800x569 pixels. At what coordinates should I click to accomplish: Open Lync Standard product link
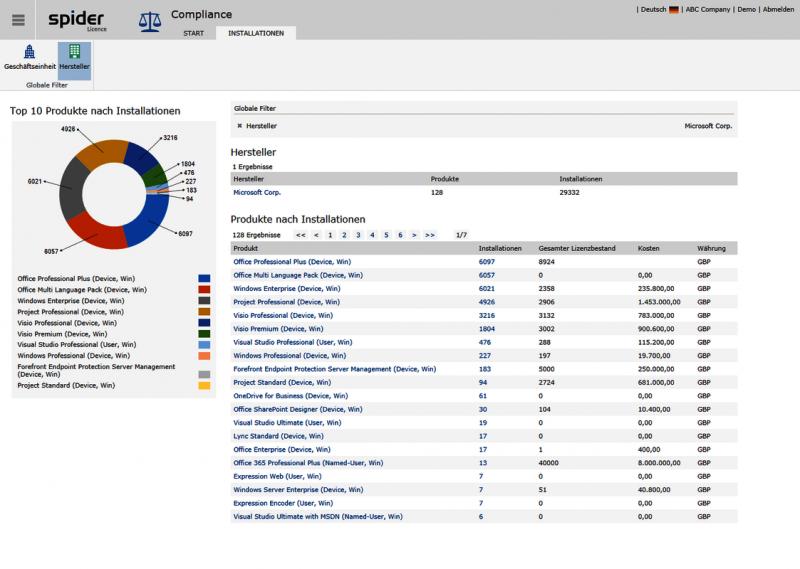pos(278,436)
